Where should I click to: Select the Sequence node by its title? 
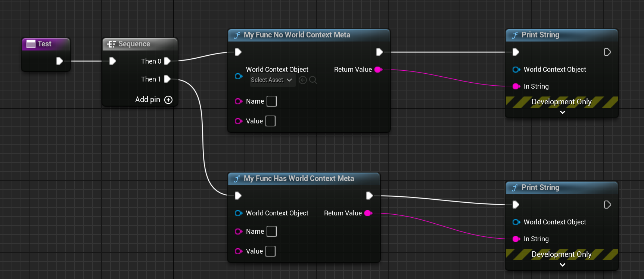point(134,44)
